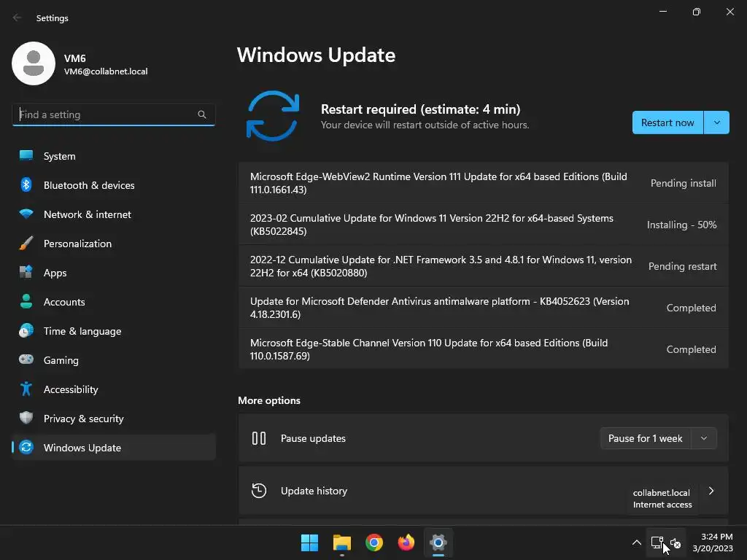Open Time & language settings

pos(113,330)
